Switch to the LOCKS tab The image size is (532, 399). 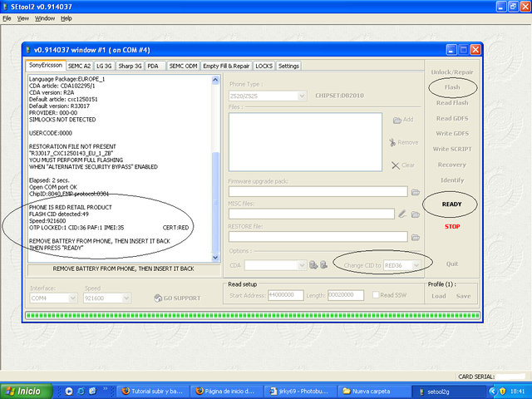(264, 66)
